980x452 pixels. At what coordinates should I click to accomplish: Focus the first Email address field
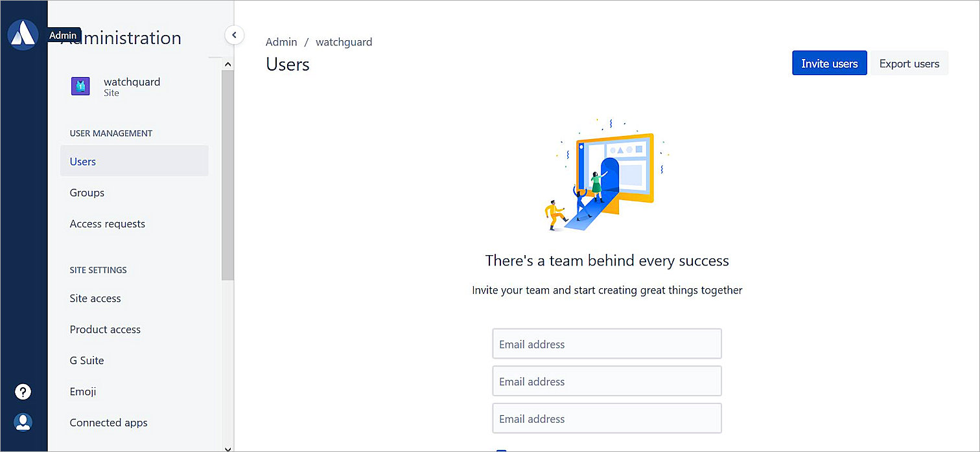coord(607,344)
